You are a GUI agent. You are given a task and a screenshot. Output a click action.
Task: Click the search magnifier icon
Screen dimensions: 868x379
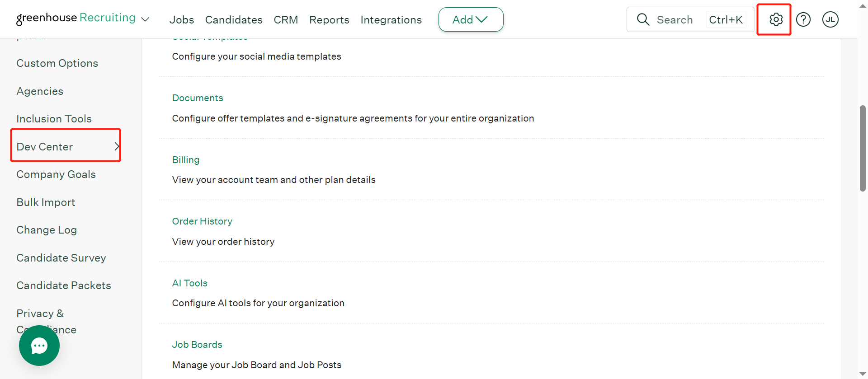[643, 19]
